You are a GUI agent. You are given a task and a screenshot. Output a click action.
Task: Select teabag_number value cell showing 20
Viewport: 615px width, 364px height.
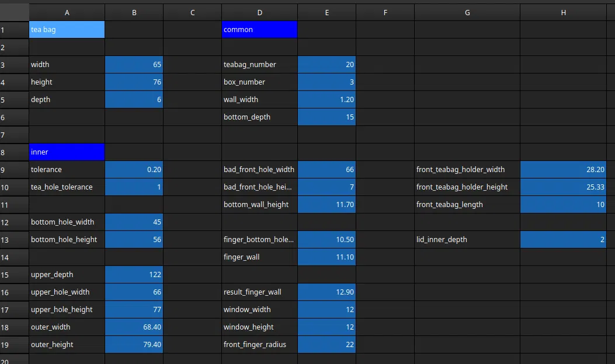point(326,65)
